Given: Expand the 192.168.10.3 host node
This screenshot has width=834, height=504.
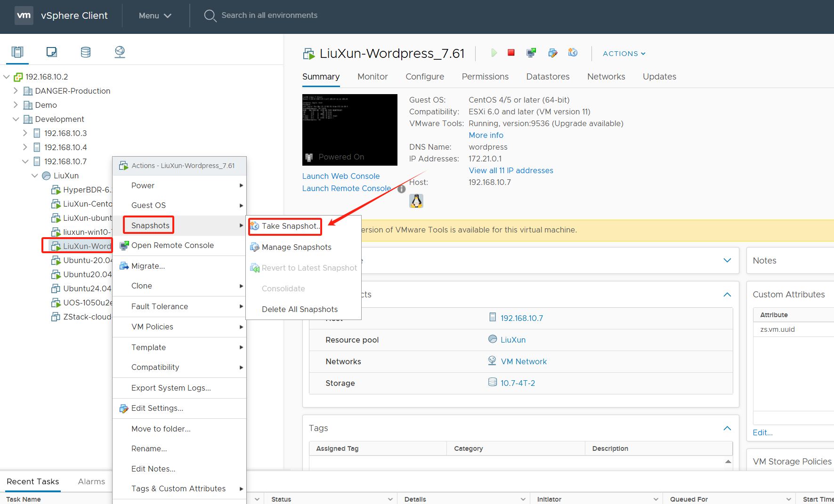Looking at the screenshot, I should point(25,133).
